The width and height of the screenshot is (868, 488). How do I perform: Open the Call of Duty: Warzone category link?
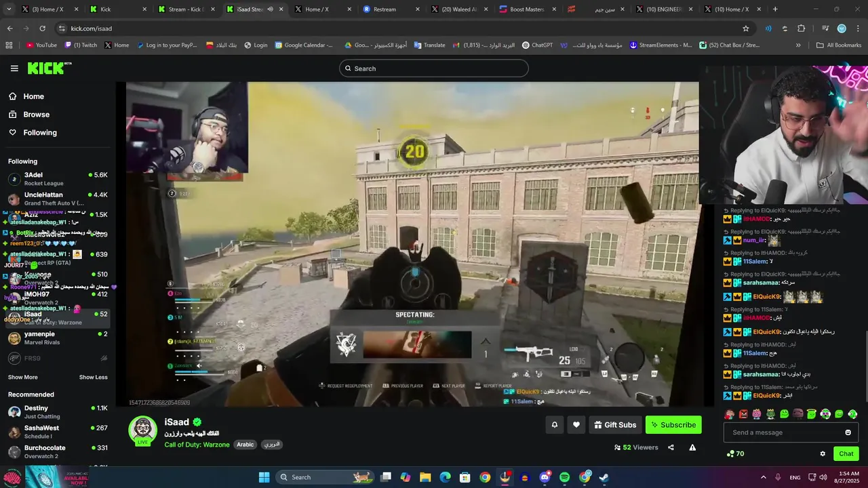pyautogui.click(x=197, y=445)
